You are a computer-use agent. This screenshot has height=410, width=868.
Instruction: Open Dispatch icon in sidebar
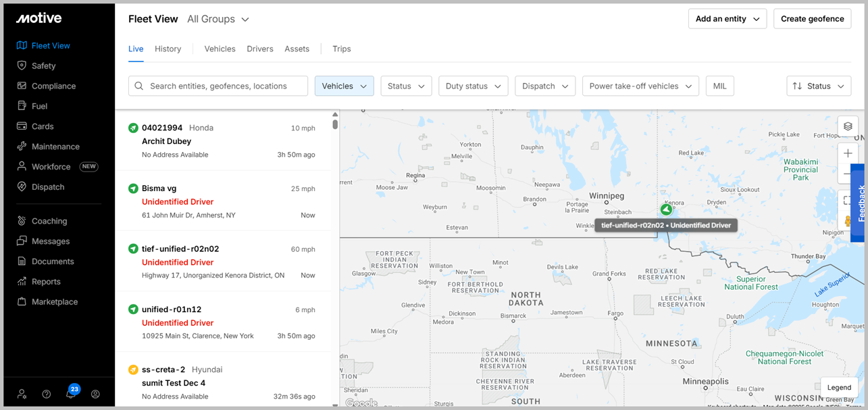pos(22,187)
